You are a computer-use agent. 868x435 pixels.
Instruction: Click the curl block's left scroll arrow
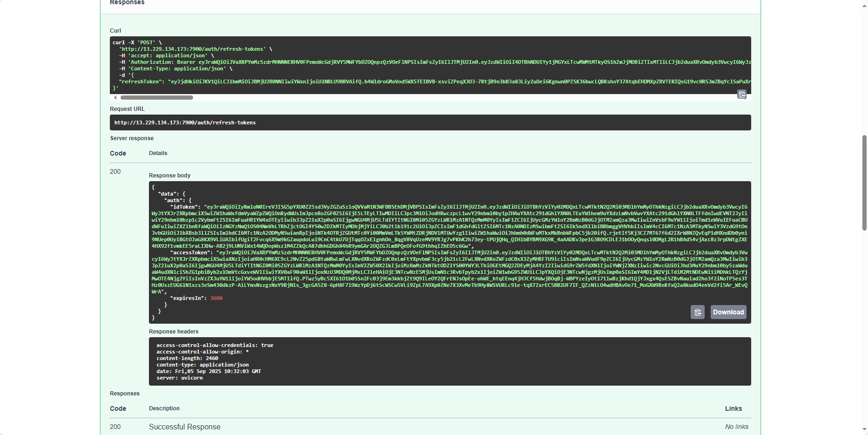click(115, 98)
